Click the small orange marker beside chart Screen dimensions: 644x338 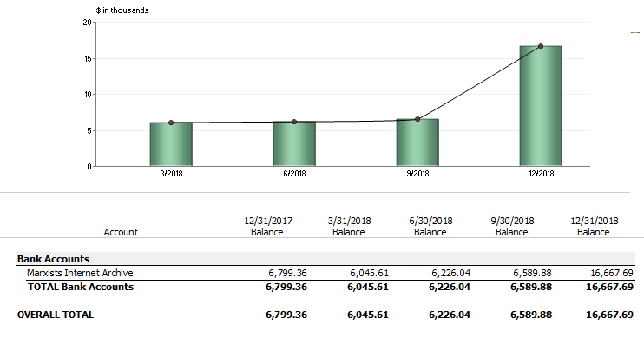(x=635, y=32)
